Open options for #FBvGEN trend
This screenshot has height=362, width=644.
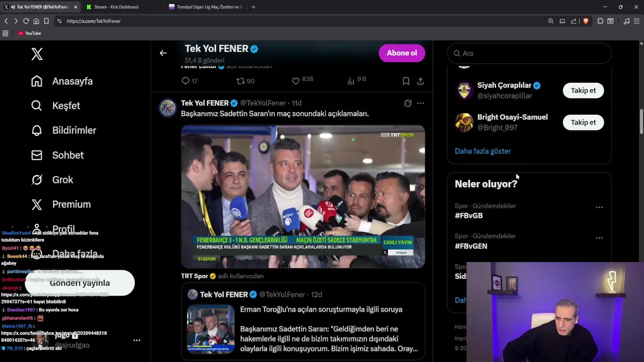(599, 238)
